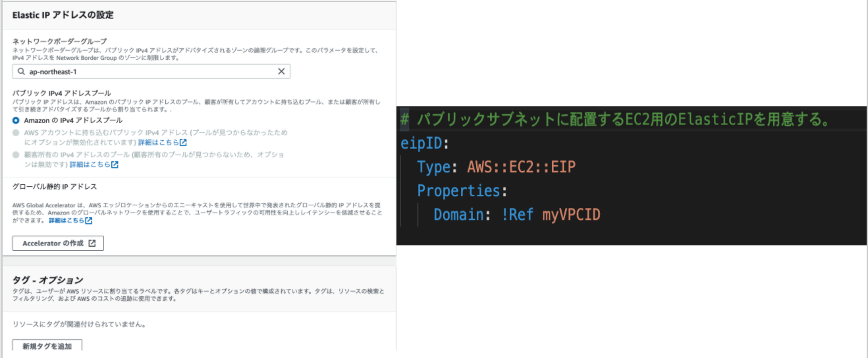Viewport: 868px width, 358px height.
Task: Select the 顧客所有の IPv4 アドレスのプール radio button
Action: tap(16, 155)
